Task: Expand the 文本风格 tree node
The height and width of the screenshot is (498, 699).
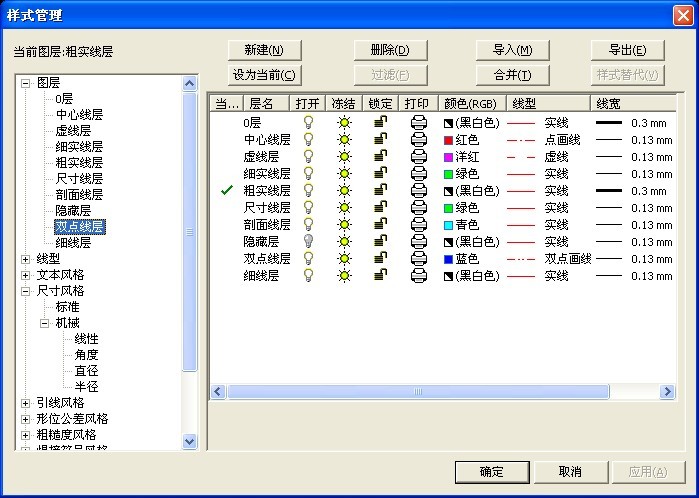Action: [25, 275]
